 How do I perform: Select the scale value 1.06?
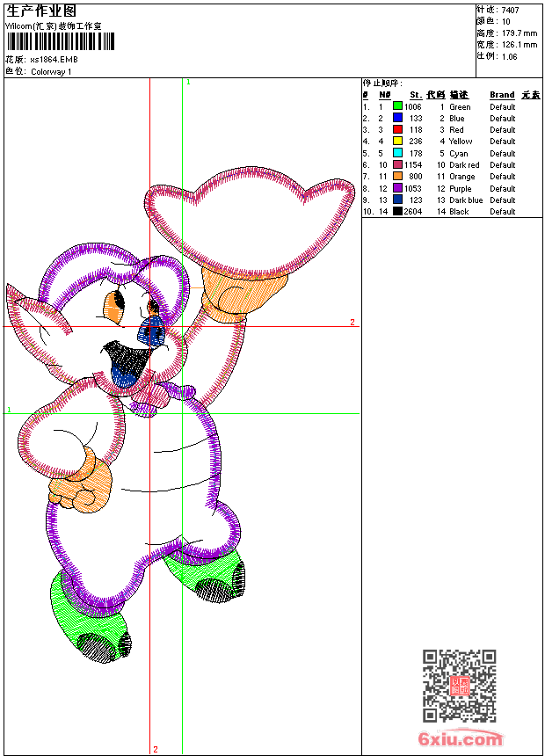click(x=509, y=56)
